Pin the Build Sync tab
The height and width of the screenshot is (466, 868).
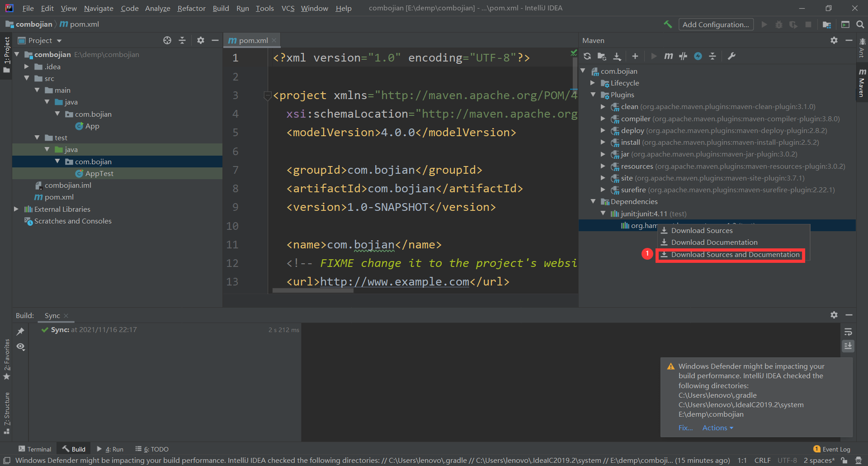click(20, 332)
